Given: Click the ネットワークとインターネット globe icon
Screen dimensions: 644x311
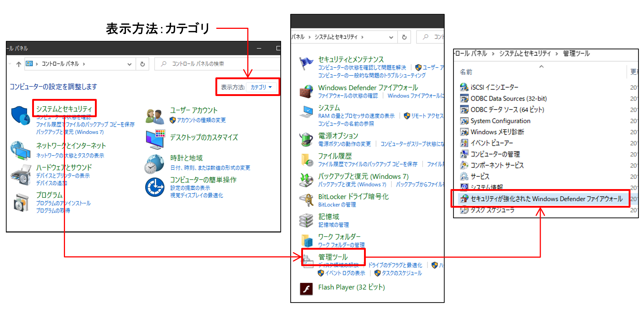Looking at the screenshot, I should click(20, 150).
